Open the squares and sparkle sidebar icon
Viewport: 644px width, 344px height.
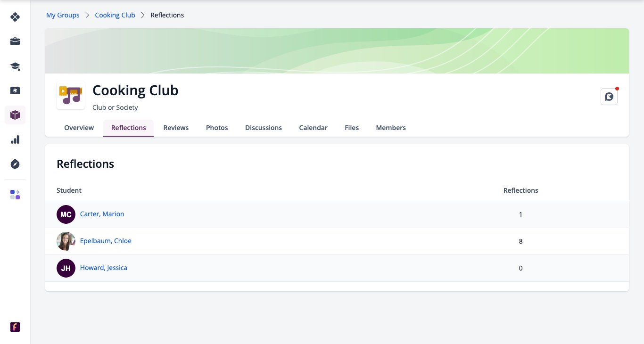(x=15, y=195)
